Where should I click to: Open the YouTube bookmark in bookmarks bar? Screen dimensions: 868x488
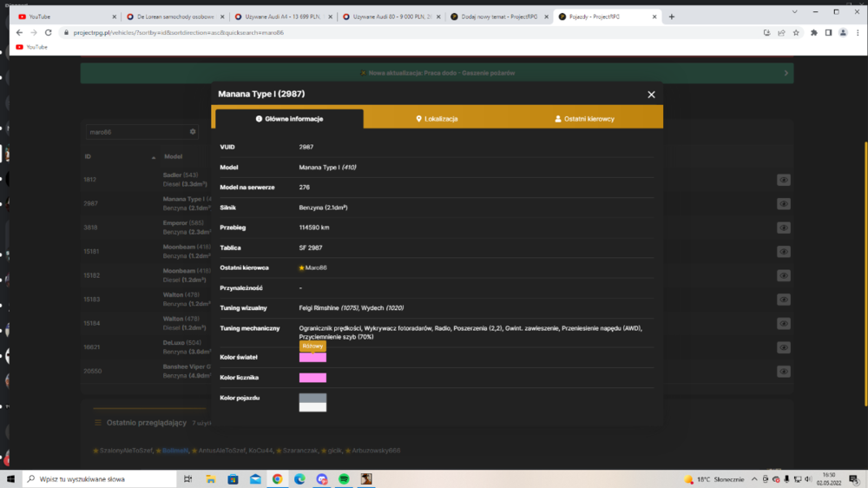pos(31,47)
